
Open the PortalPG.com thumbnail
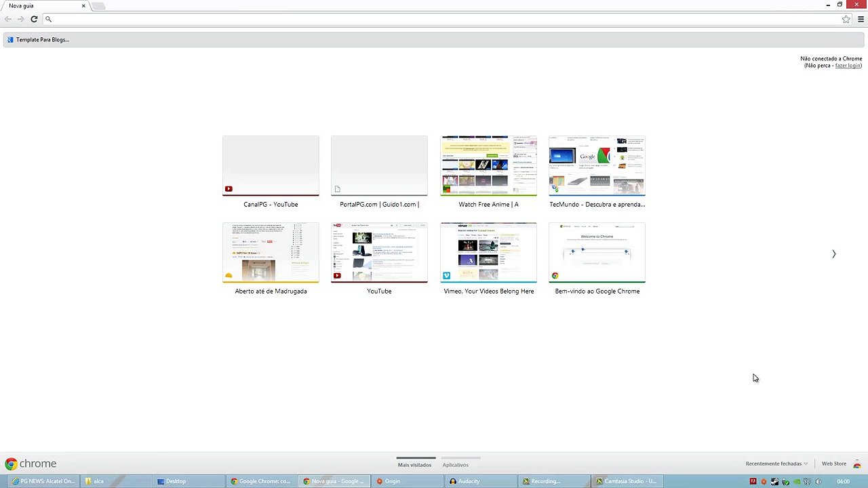tap(379, 165)
